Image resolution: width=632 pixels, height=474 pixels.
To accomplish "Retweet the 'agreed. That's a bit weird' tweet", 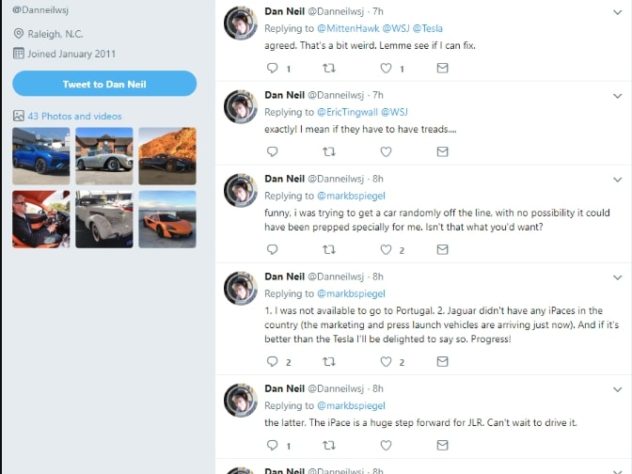I will click(x=329, y=68).
